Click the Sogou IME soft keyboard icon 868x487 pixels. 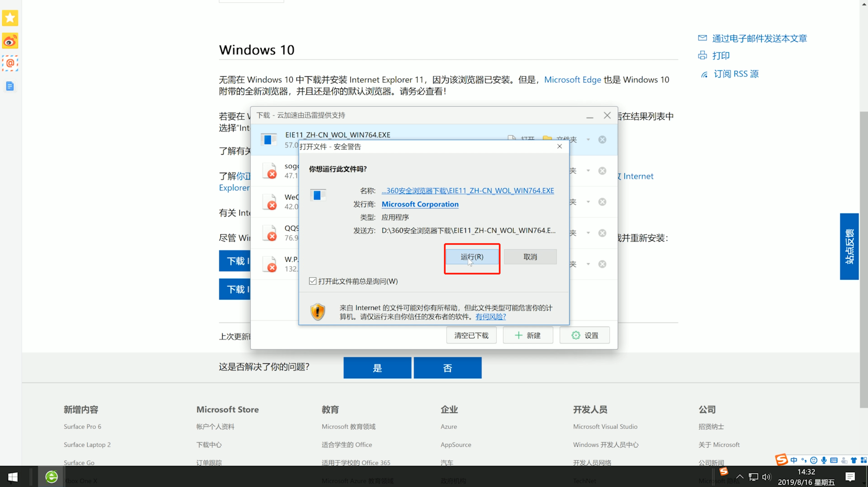point(834,460)
